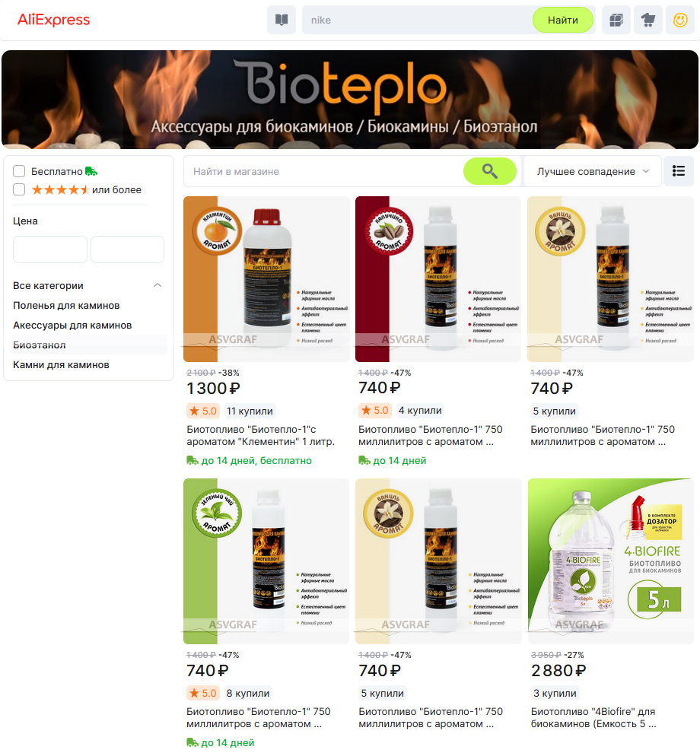Viewport: 700px width, 753px height.
Task: Tick the 4.5 stars или более checkbox
Action: pyautogui.click(x=19, y=189)
